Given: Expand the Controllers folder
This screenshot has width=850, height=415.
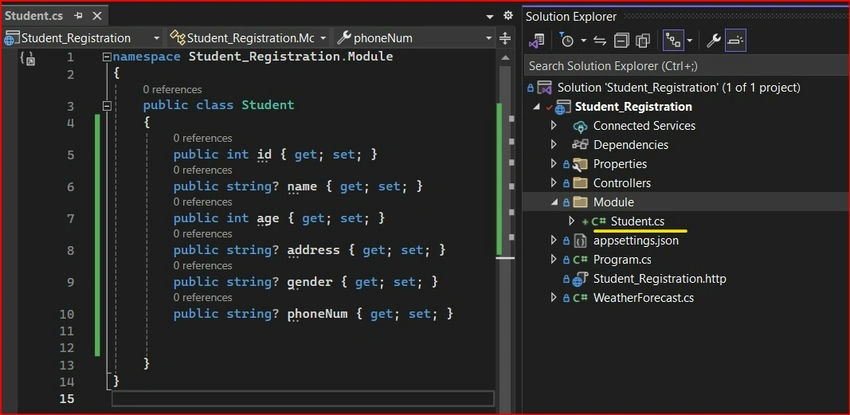Looking at the screenshot, I should click(x=553, y=183).
